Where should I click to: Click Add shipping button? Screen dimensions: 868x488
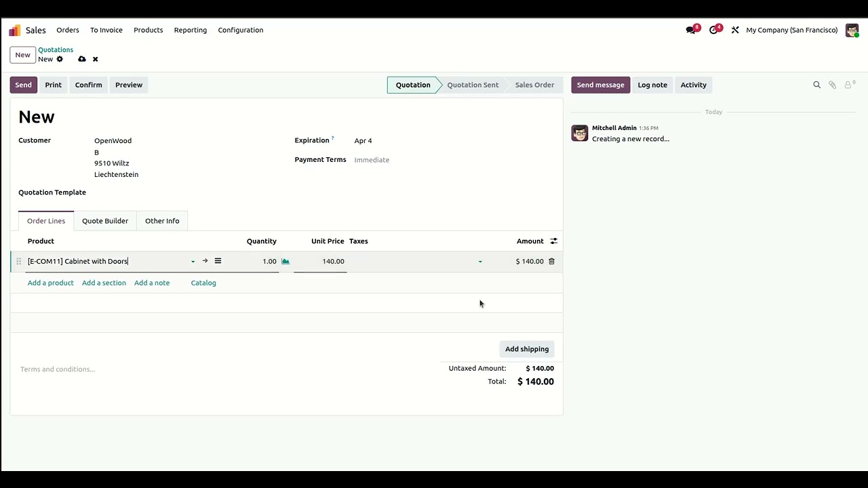pyautogui.click(x=527, y=349)
